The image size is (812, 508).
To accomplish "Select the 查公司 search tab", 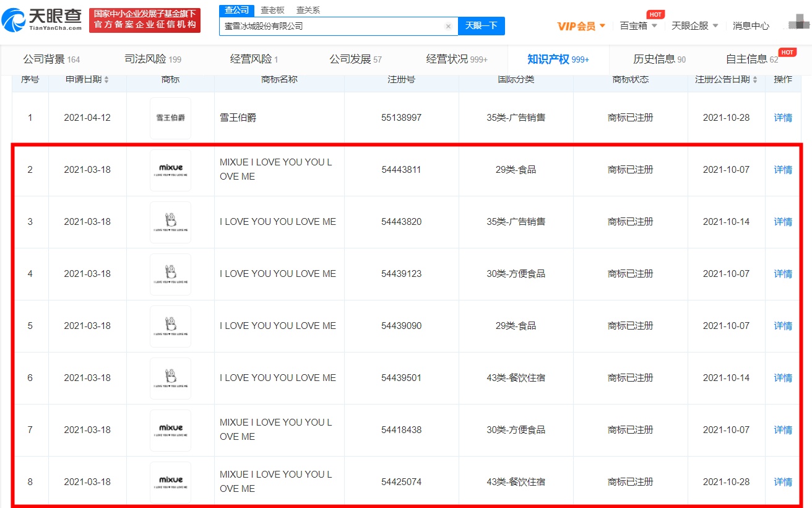I will pos(237,10).
